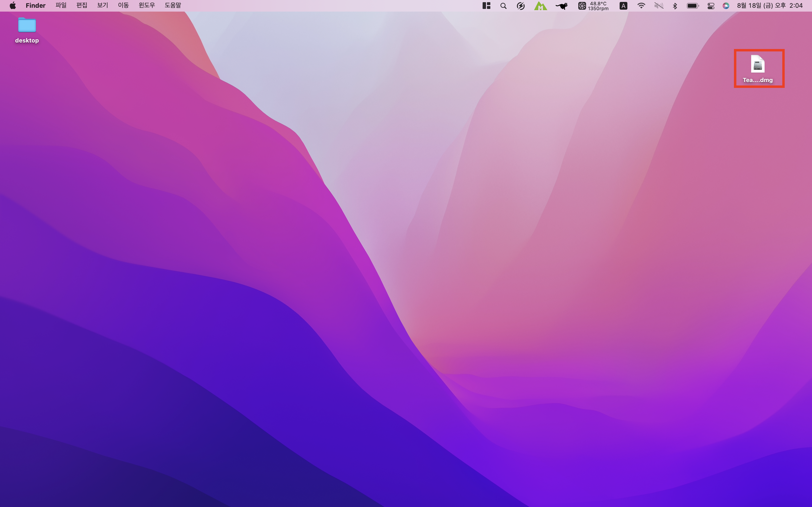Image resolution: width=812 pixels, height=507 pixels.
Task: Open the 파일 menu
Action: (61, 5)
